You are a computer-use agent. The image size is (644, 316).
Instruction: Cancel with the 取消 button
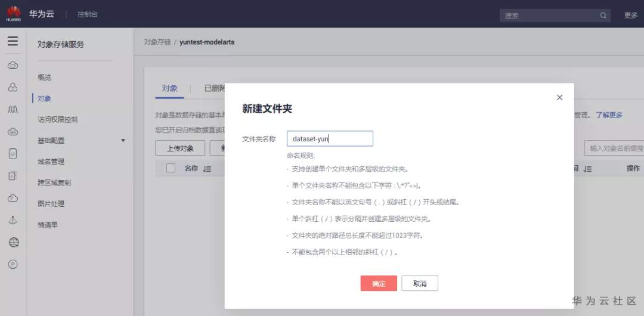420,283
